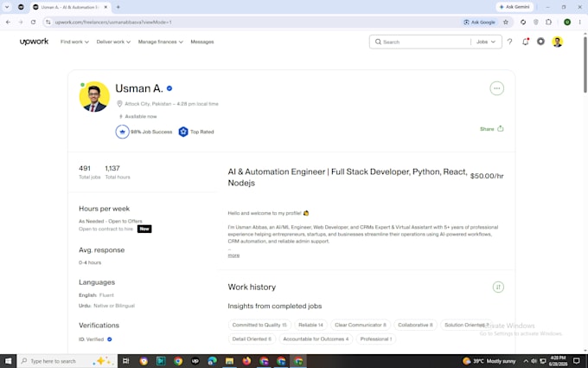Image resolution: width=588 pixels, height=368 pixels.
Task: Click the Ask Google button
Action: (480, 23)
